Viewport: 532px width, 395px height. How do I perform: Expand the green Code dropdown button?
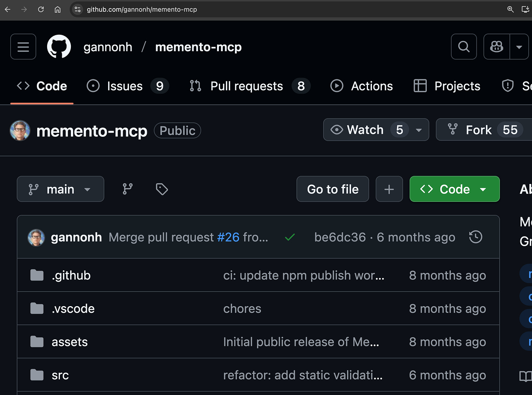pyautogui.click(x=455, y=189)
